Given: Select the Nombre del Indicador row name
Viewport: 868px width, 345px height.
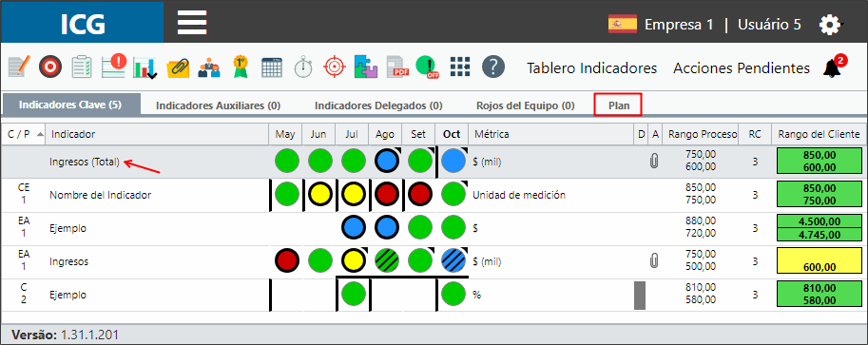Looking at the screenshot, I should (x=100, y=195).
